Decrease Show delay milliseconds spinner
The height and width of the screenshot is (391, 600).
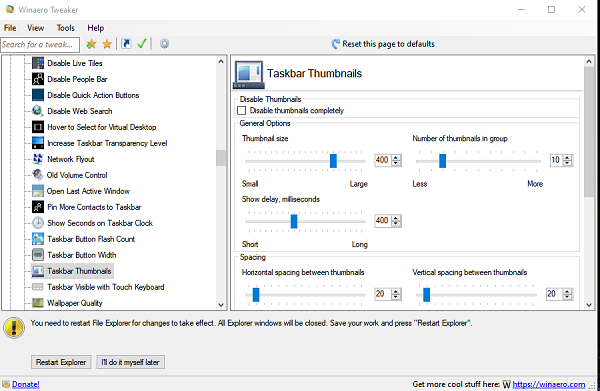point(396,224)
